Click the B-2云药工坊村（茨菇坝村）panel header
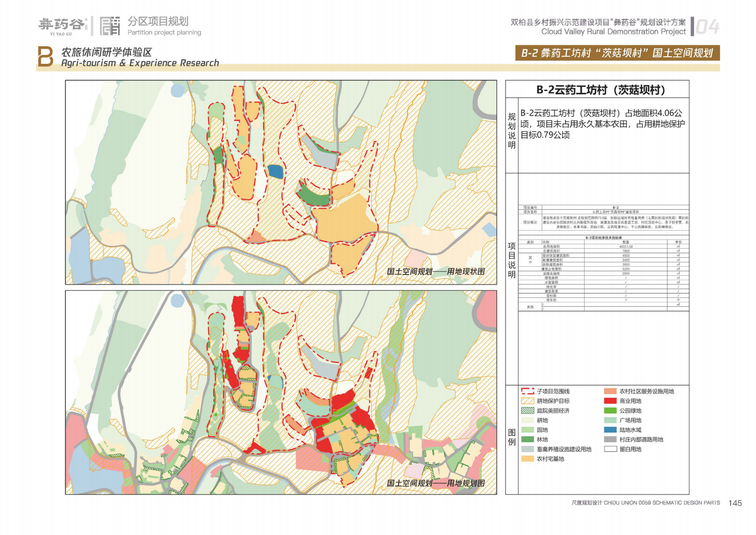756x535 pixels. click(x=597, y=90)
